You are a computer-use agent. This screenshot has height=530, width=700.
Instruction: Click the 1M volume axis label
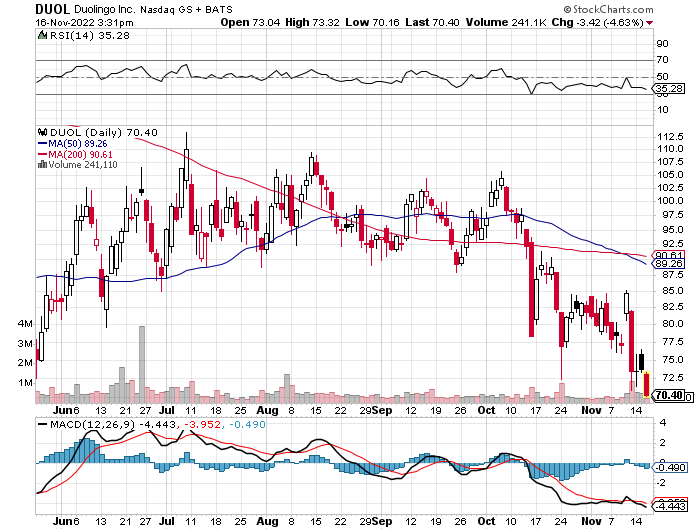click(x=25, y=383)
